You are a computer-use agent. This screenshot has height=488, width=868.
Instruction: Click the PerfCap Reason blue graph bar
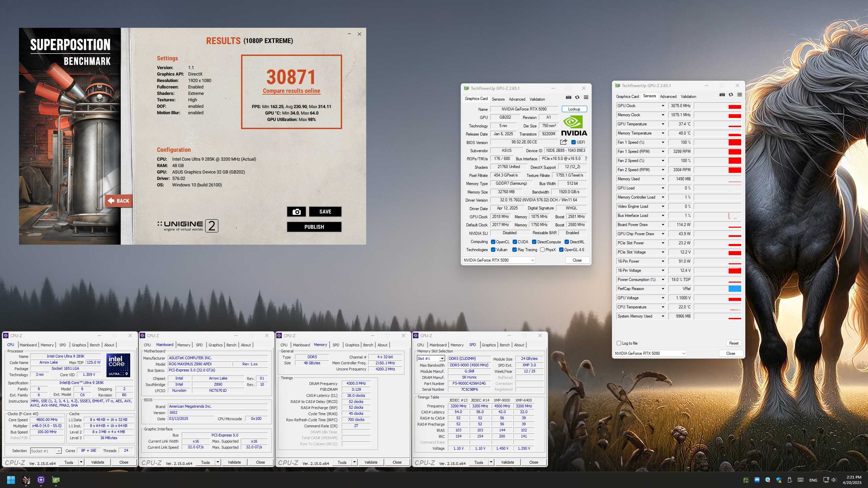735,289
